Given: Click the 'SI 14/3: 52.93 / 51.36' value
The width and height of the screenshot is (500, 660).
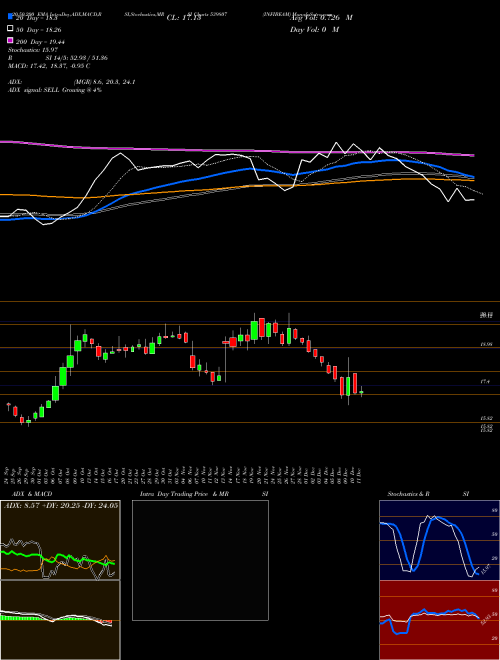Looking at the screenshot, I should tap(77, 58).
